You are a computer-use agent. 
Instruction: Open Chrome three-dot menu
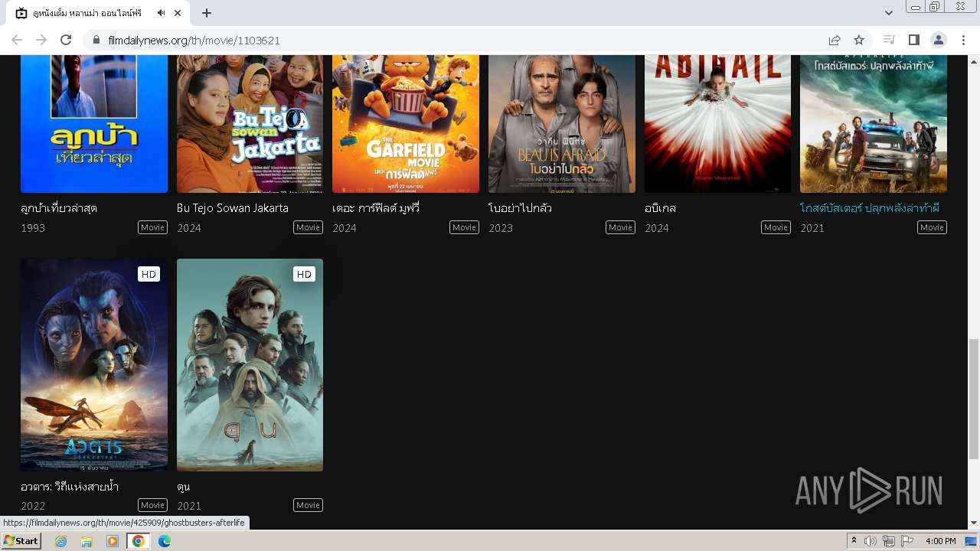(x=963, y=40)
